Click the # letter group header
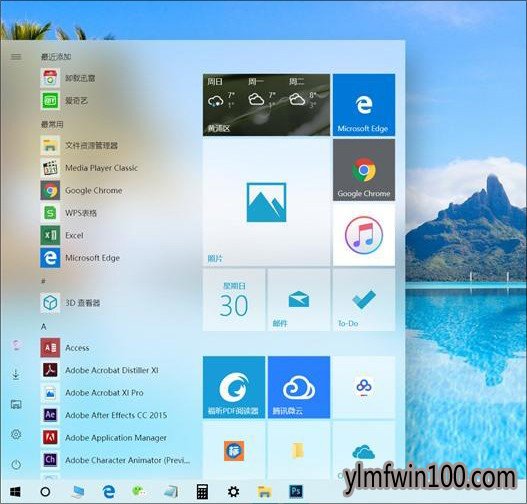The width and height of the screenshot is (527, 504). point(43,281)
